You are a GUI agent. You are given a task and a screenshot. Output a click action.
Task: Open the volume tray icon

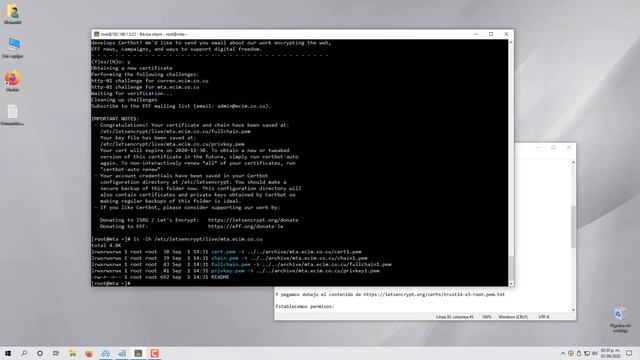(x=595, y=353)
